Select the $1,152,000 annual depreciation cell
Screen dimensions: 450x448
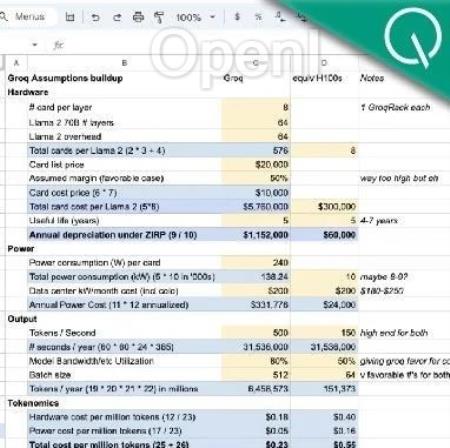point(256,235)
